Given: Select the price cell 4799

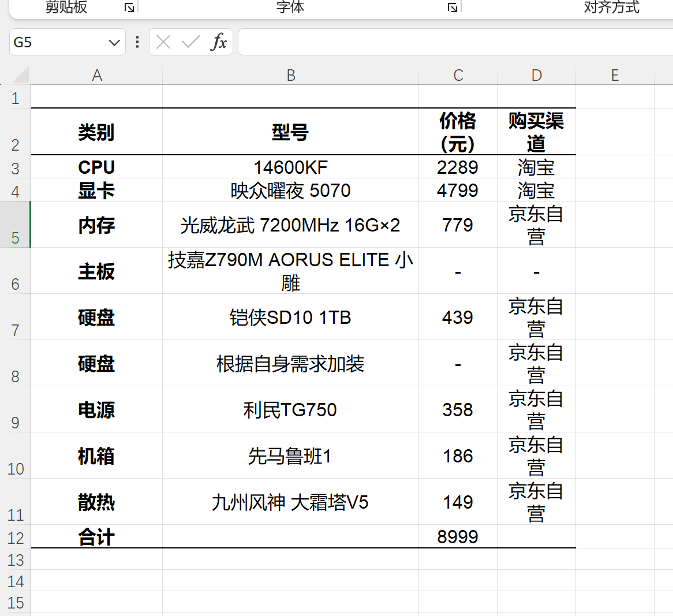Looking at the screenshot, I should (x=458, y=190).
